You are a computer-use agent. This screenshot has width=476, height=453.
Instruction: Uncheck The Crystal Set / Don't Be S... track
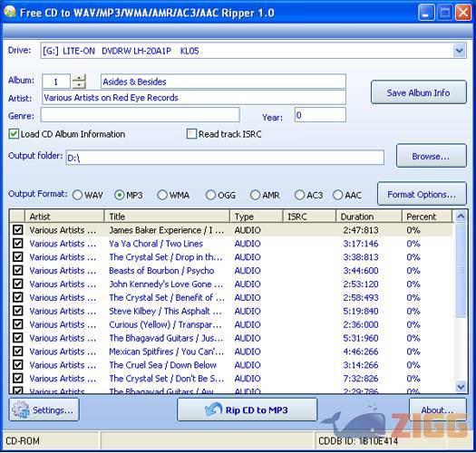click(17, 378)
